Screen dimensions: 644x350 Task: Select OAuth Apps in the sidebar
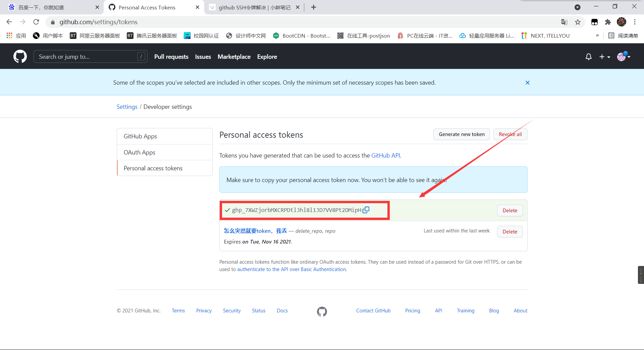(x=165, y=152)
